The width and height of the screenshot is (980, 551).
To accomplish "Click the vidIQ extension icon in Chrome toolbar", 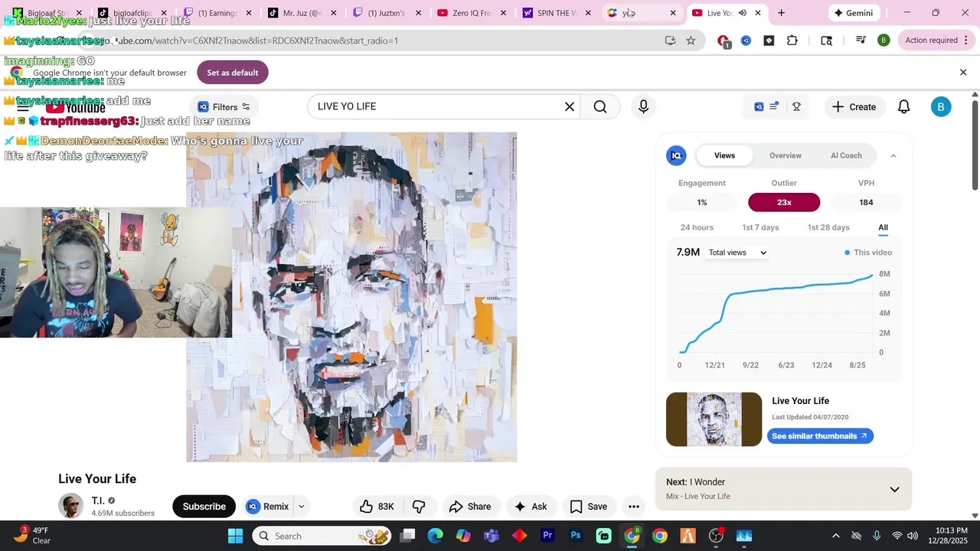I will click(x=746, y=41).
